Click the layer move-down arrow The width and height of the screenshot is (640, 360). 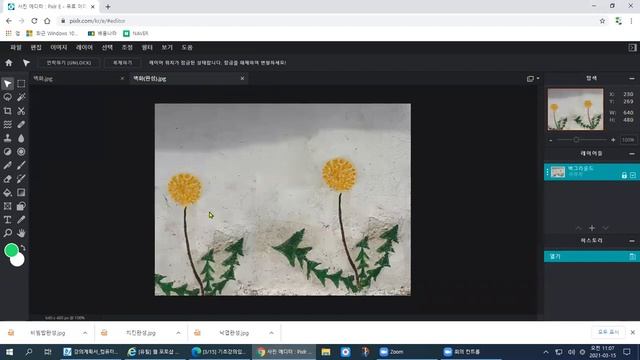[605, 228]
